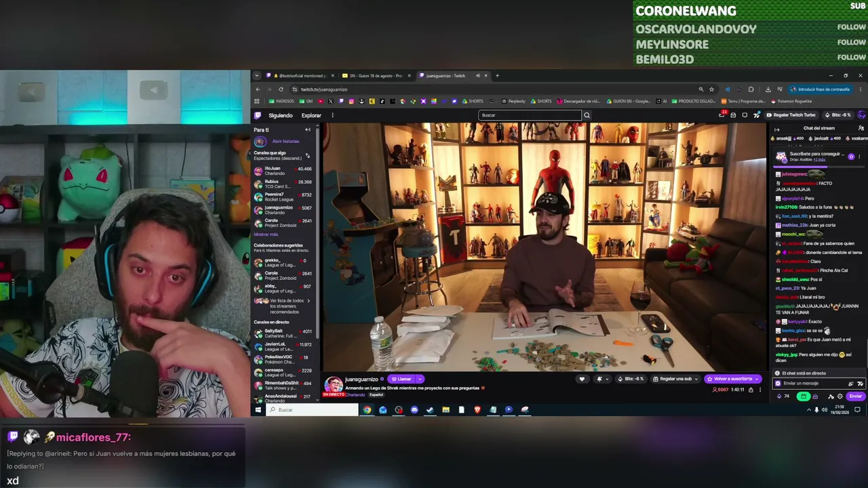Image resolution: width=868 pixels, height=488 pixels.
Task: Open the Siguiendo tab in Twitch
Action: tap(281, 115)
